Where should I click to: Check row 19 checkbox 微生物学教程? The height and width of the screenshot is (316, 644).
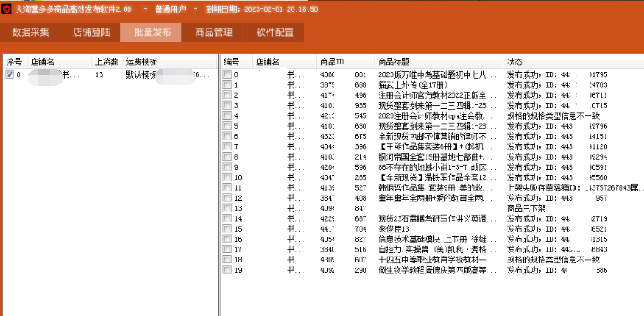(227, 270)
